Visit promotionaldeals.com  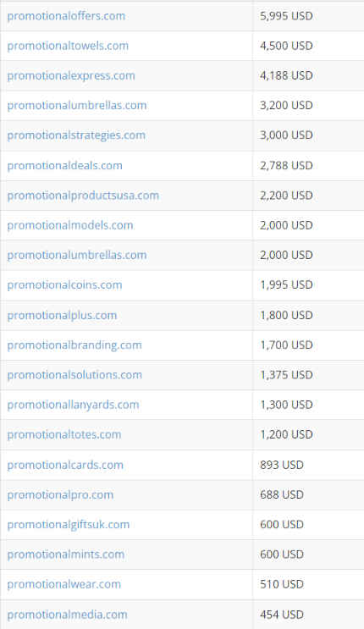[x=64, y=166]
